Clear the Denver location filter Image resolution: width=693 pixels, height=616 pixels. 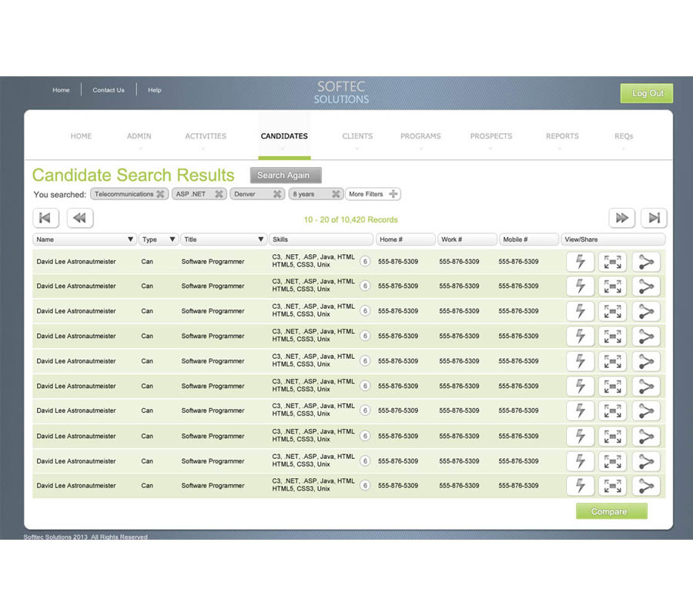tap(278, 194)
